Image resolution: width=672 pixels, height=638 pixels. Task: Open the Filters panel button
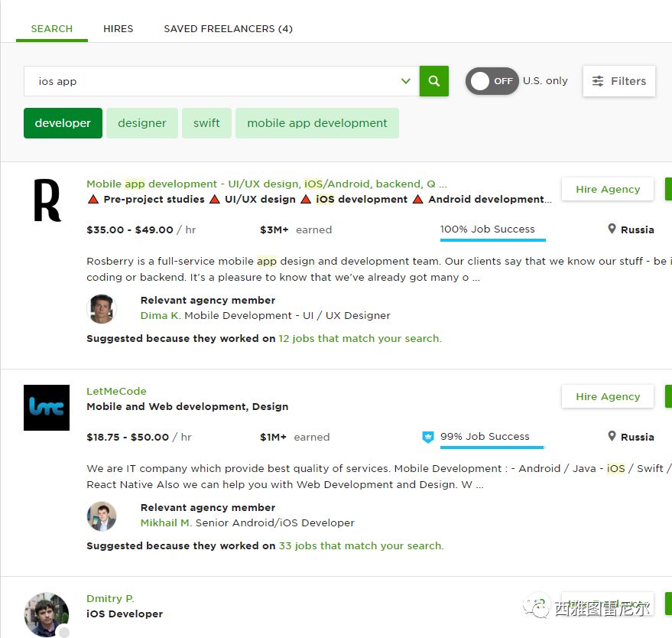[618, 81]
